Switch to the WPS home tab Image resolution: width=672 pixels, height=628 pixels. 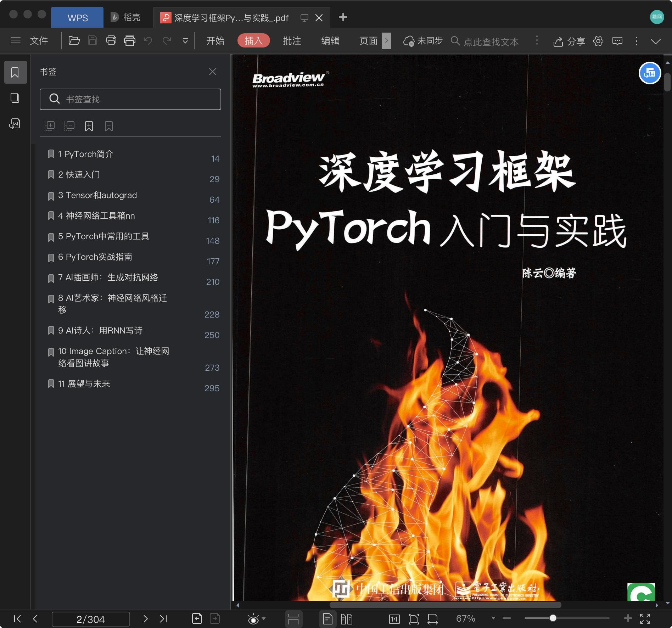(77, 17)
